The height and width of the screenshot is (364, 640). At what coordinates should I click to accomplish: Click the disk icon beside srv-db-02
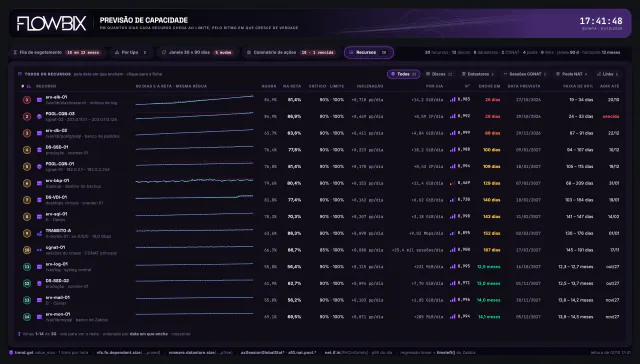tap(39, 133)
